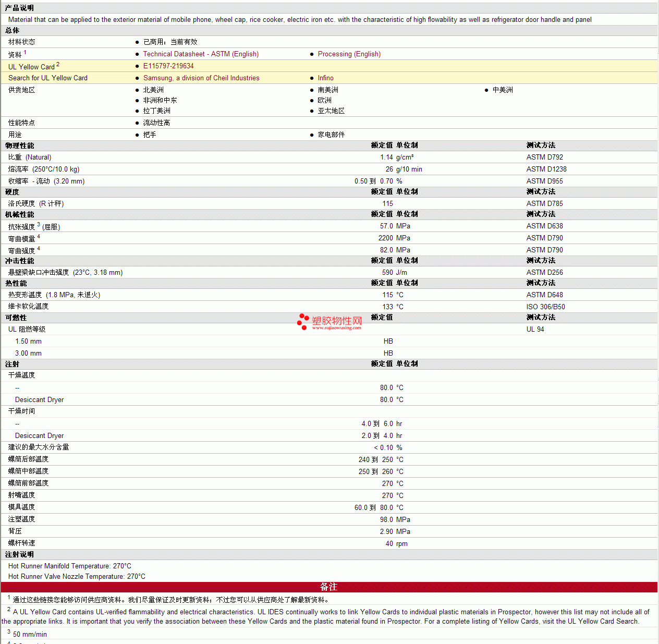Select the impact strength value 590 J/m

click(x=395, y=273)
